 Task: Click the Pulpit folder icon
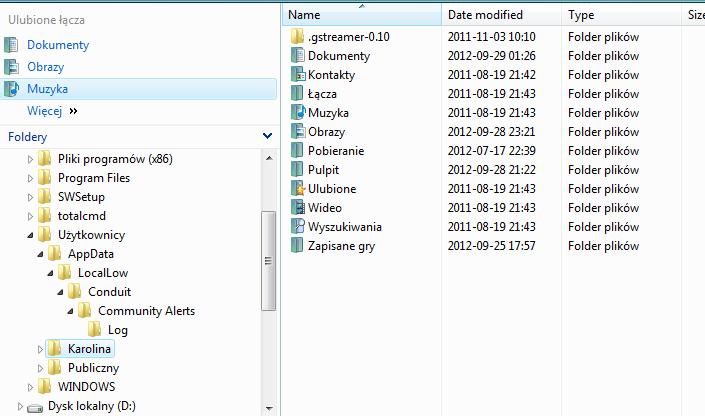coord(297,170)
